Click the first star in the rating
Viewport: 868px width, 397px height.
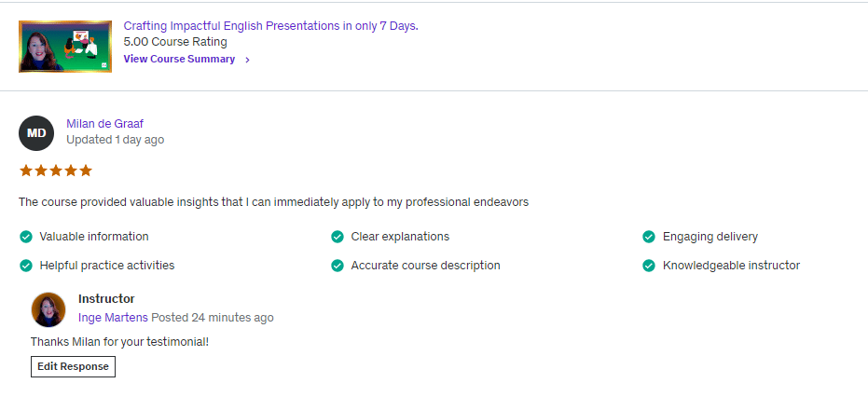[26, 171]
